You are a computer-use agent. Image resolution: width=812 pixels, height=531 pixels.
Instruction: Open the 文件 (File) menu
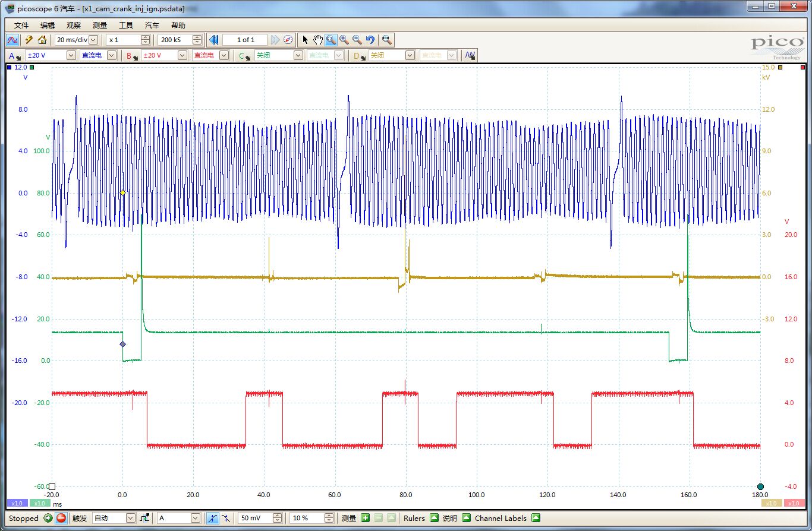pos(21,25)
